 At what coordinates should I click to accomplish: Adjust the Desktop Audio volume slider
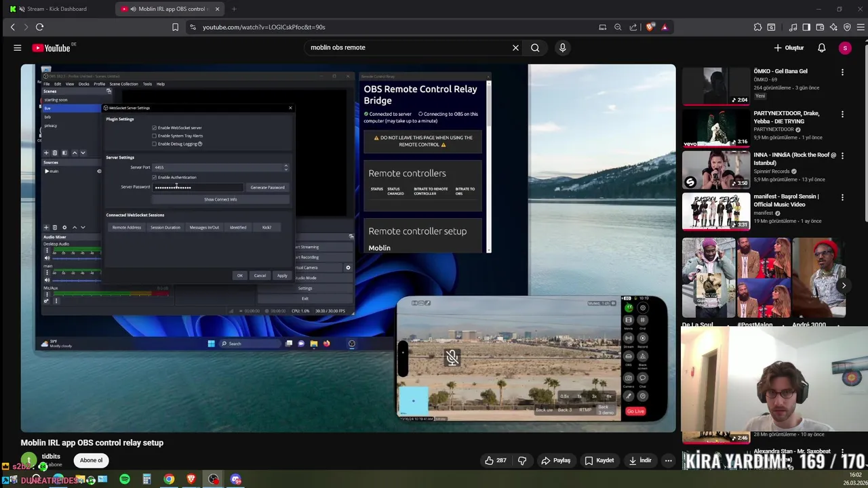77,258
